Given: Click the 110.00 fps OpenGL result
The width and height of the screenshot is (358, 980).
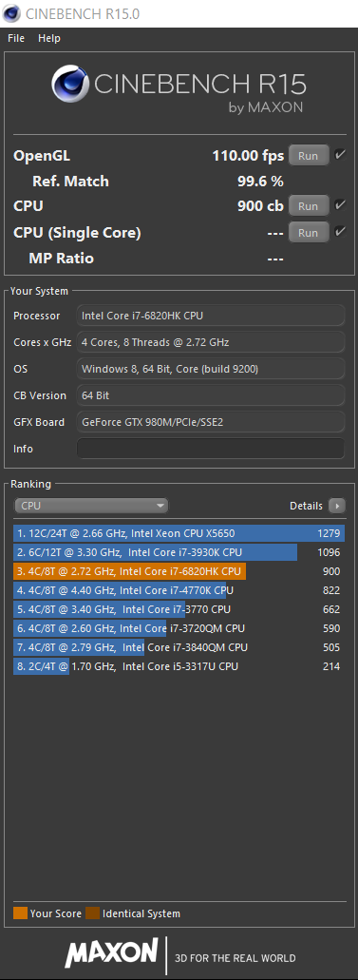Looking at the screenshot, I should click(248, 156).
